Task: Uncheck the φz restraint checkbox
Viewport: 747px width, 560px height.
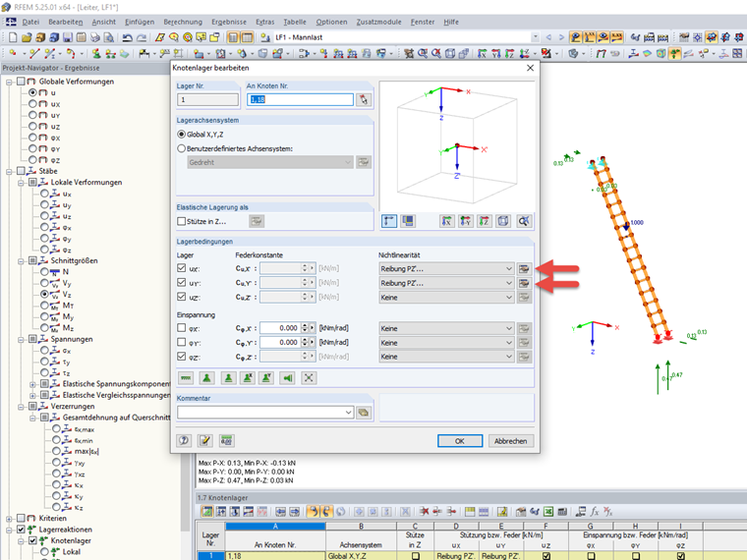Action: click(181, 356)
